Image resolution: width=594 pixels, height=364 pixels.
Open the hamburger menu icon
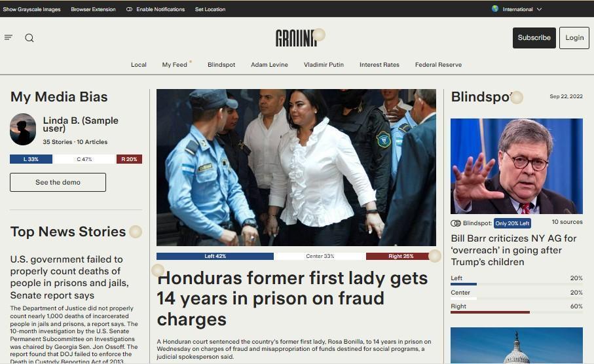pos(9,37)
